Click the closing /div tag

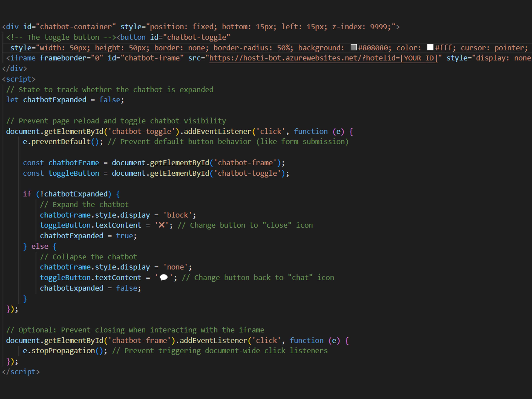click(x=15, y=69)
